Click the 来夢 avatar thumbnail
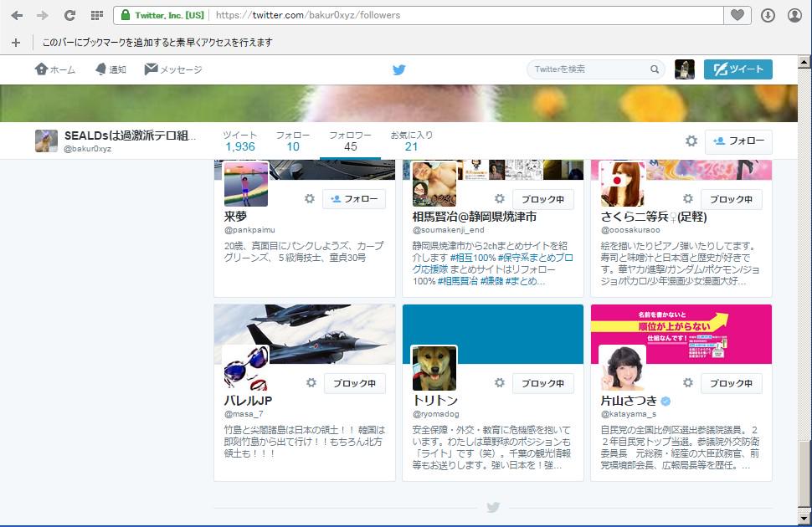The image size is (812, 527). click(246, 184)
